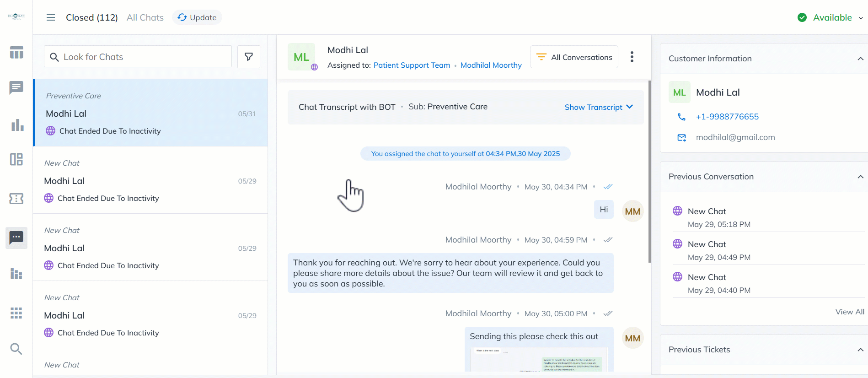Click the ML avatar in chat header
The width and height of the screenshot is (868, 378).
click(301, 57)
